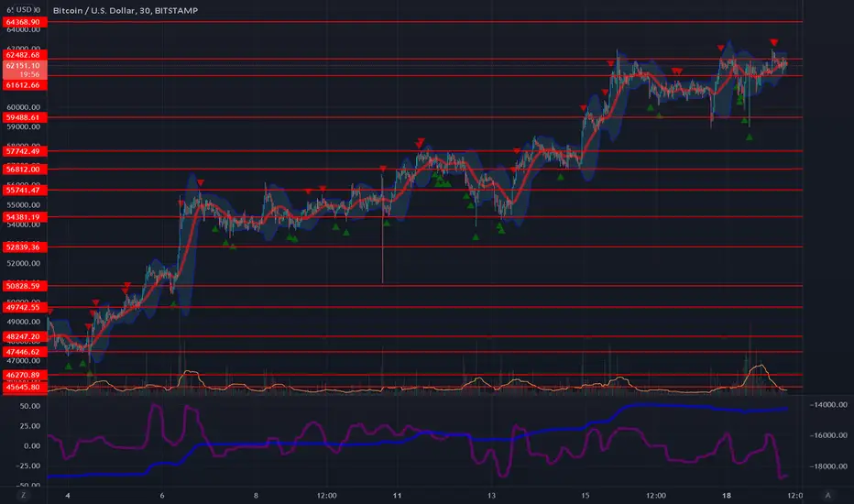Select the 59488.61 red price level label
Image resolution: width=854 pixels, height=504 pixels.
tap(24, 117)
